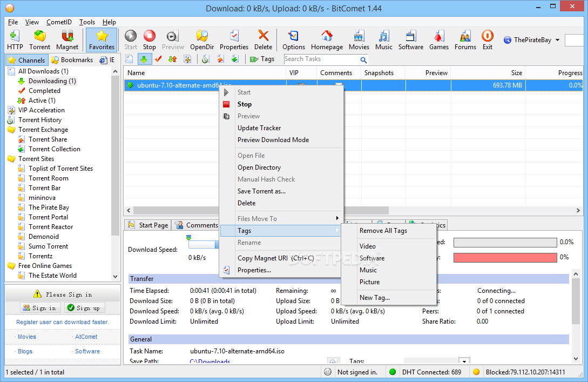The height and width of the screenshot is (382, 588).
Task: Choose New Tag... in the submenu
Action: coord(389,298)
